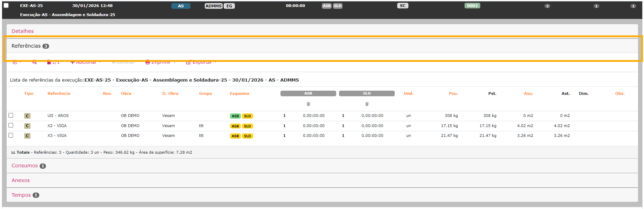Open the Anexos section
The image size is (644, 209).
pyautogui.click(x=21, y=181)
